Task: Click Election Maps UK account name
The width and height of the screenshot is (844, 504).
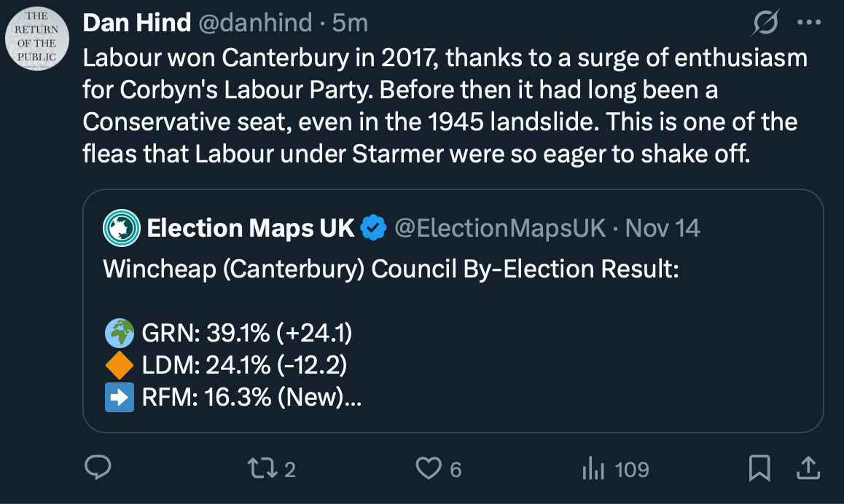Action: (x=251, y=229)
